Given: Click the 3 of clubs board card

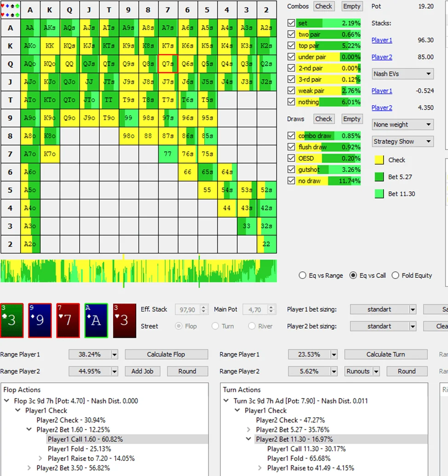Looking at the screenshot, I should coord(11,320).
